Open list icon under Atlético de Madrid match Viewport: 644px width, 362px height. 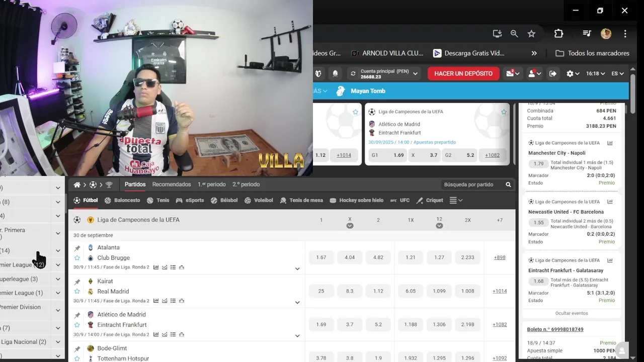tap(173, 334)
